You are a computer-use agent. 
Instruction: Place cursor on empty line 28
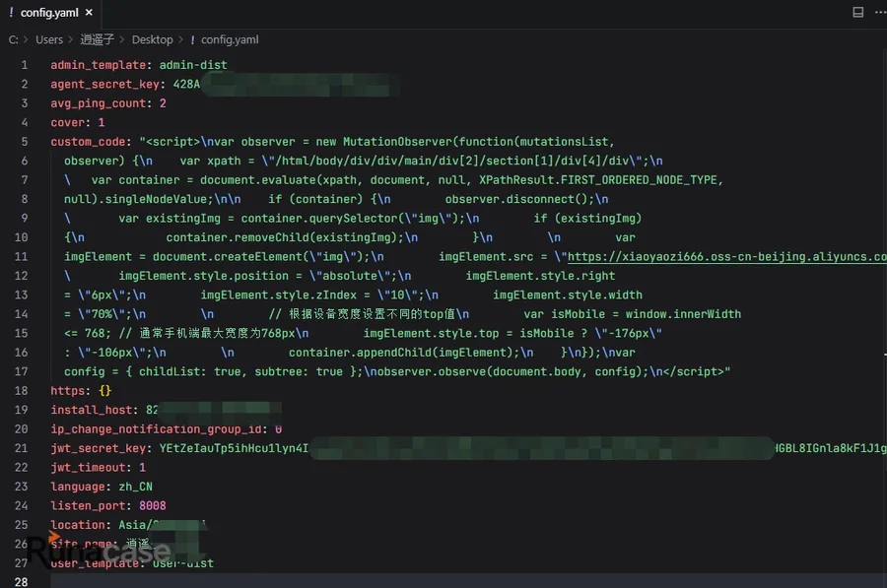(x=468, y=581)
